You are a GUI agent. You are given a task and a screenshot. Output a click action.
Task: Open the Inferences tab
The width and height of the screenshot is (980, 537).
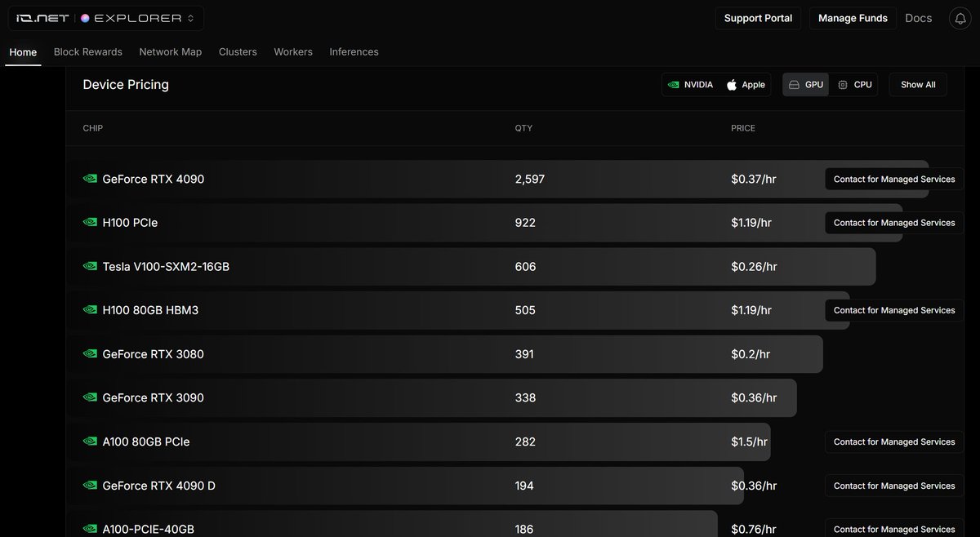point(354,51)
